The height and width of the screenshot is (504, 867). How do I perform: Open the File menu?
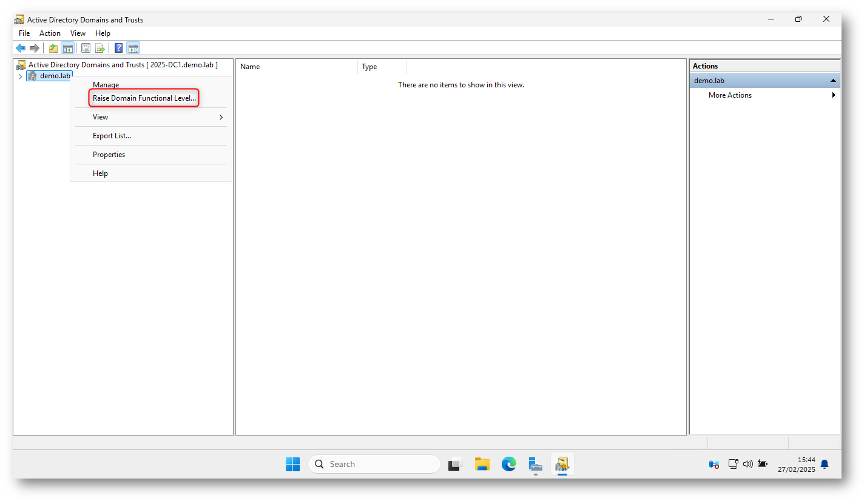point(24,33)
